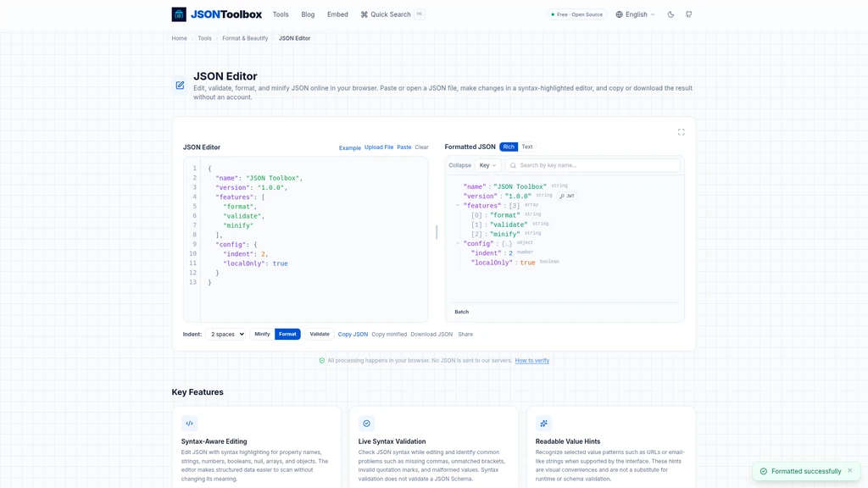Click the Live Syntax Validation check icon
This screenshot has height=488, width=868.
pyautogui.click(x=366, y=424)
